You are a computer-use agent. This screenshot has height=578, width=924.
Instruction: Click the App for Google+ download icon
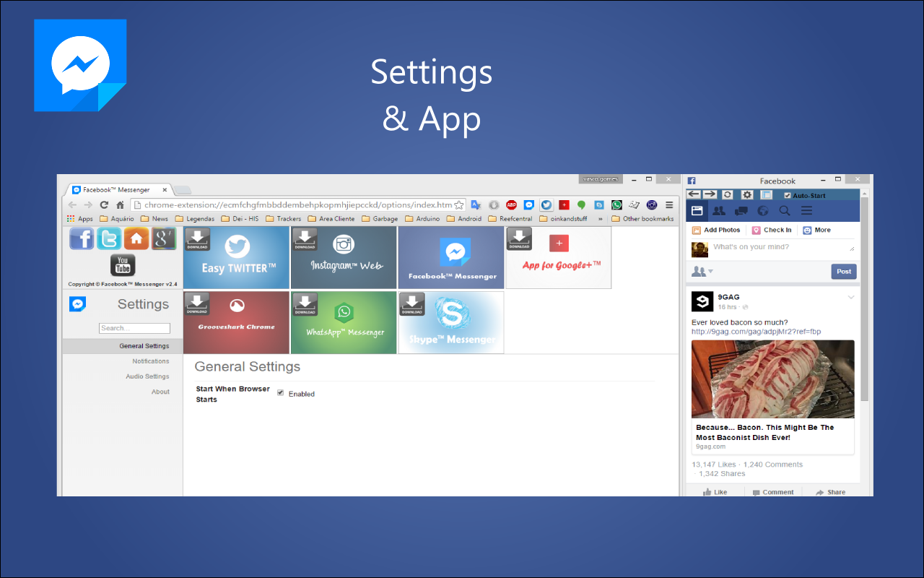[519, 239]
